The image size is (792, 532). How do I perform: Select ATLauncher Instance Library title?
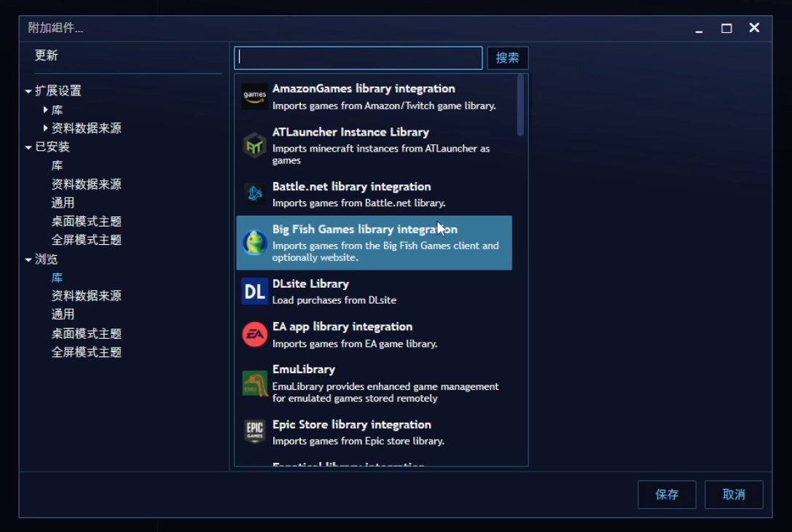click(x=350, y=132)
